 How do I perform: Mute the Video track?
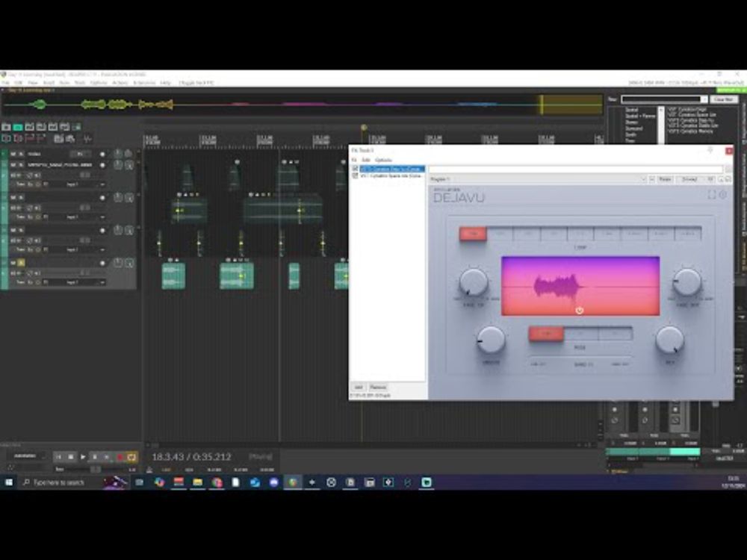pos(13,154)
